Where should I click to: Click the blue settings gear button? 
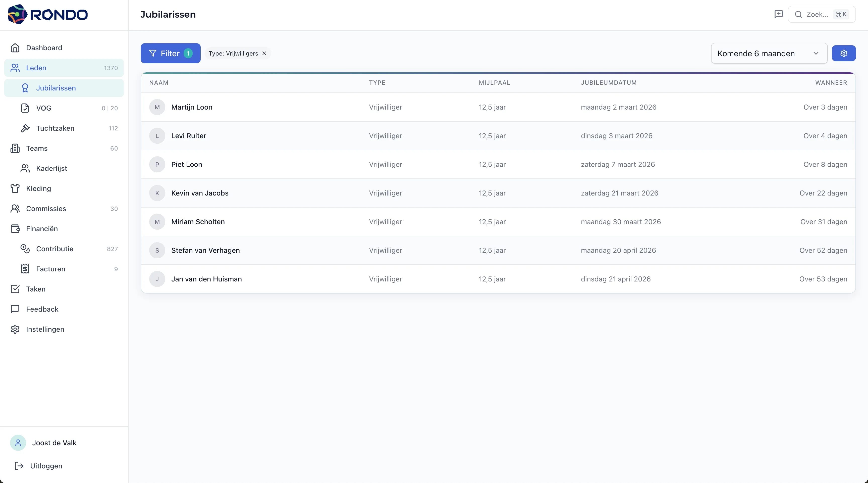tap(843, 53)
